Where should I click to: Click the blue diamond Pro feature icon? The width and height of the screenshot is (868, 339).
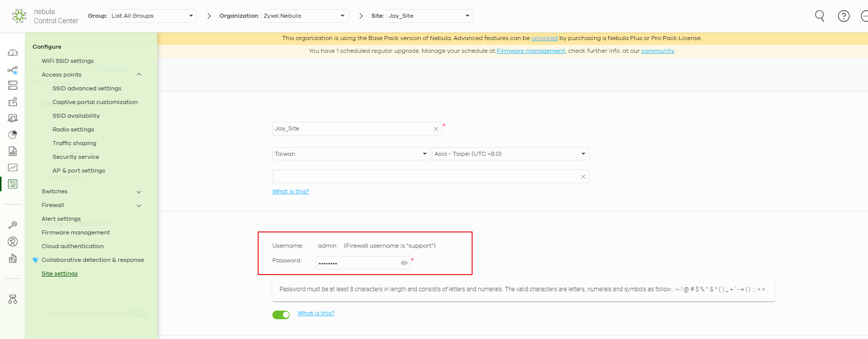[x=35, y=260]
